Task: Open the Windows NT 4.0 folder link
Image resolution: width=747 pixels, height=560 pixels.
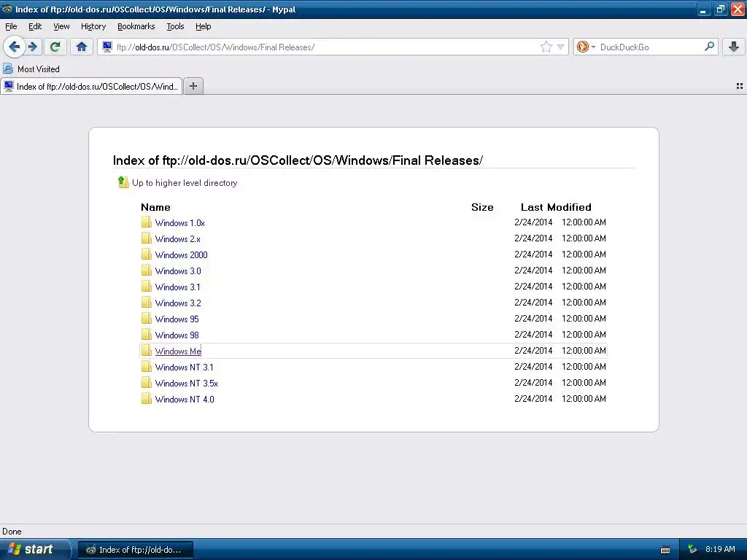Action: (185, 400)
